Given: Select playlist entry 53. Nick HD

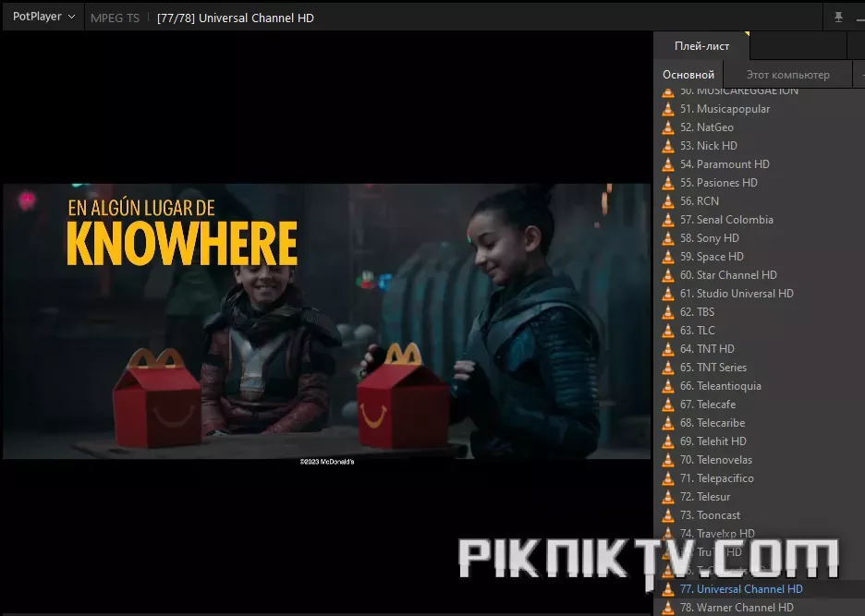Looking at the screenshot, I should tap(759, 146).
